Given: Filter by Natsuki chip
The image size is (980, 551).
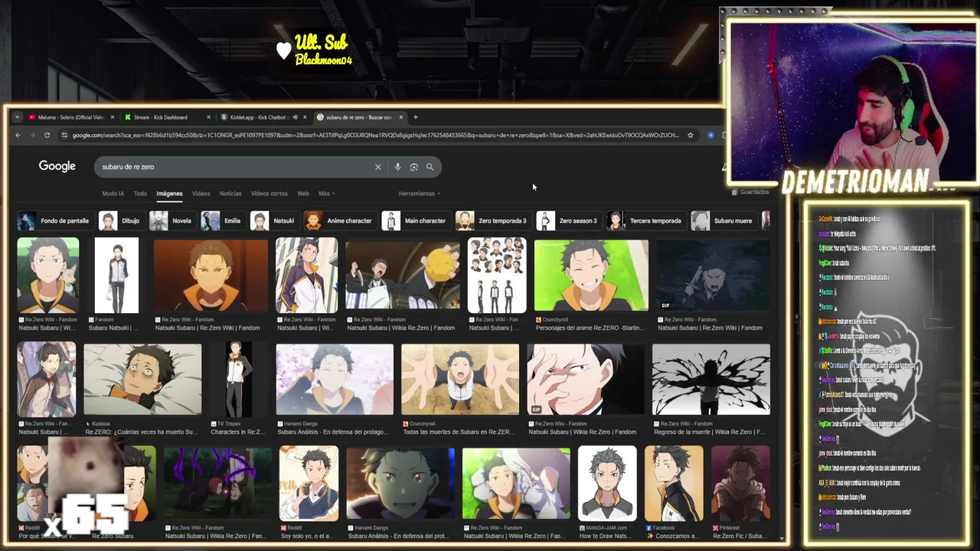Looking at the screenshot, I should tap(274, 220).
